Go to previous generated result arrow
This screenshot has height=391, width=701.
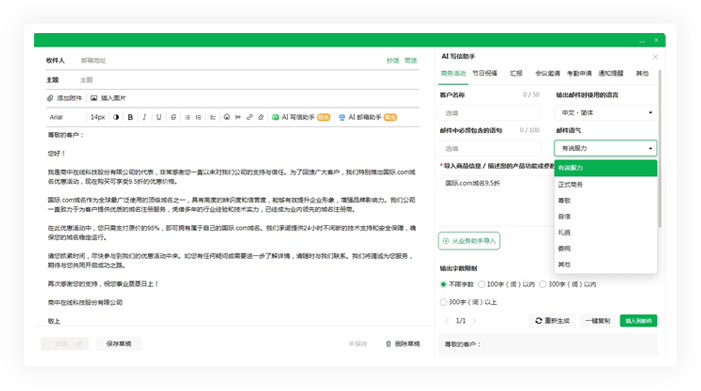click(447, 321)
